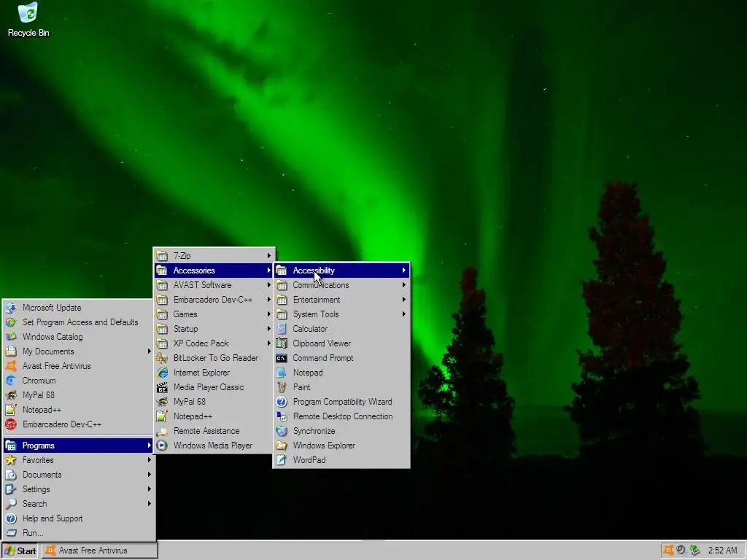Expand the AVAST Software submenu arrow
Image resolution: width=747 pixels, height=560 pixels.
pyautogui.click(x=268, y=285)
